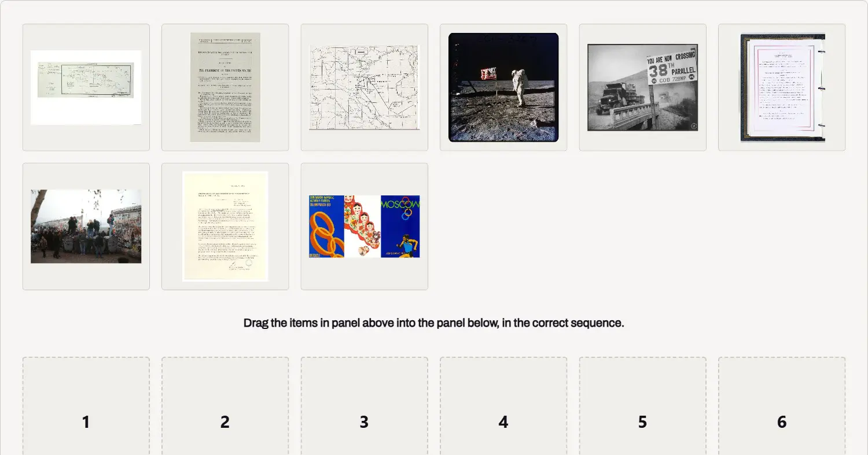The height and width of the screenshot is (455, 868).
Task: Click drop slot number 6
Action: click(782, 406)
